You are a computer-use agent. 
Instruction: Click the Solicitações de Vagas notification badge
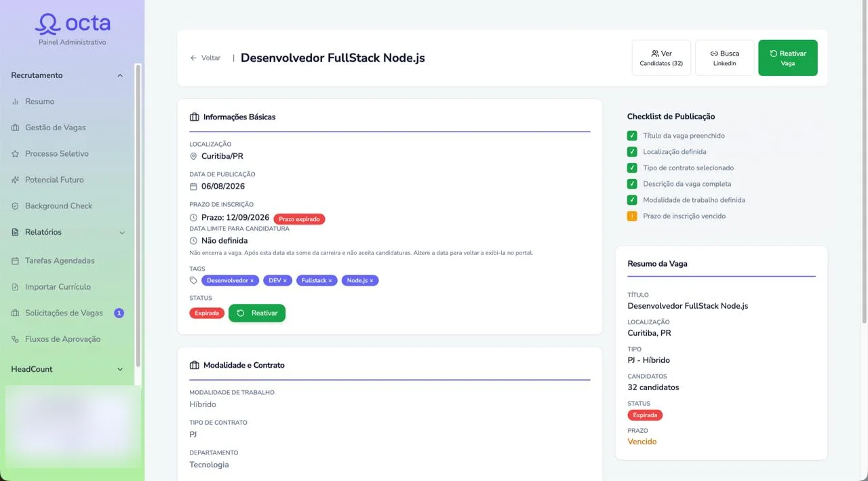[119, 313]
